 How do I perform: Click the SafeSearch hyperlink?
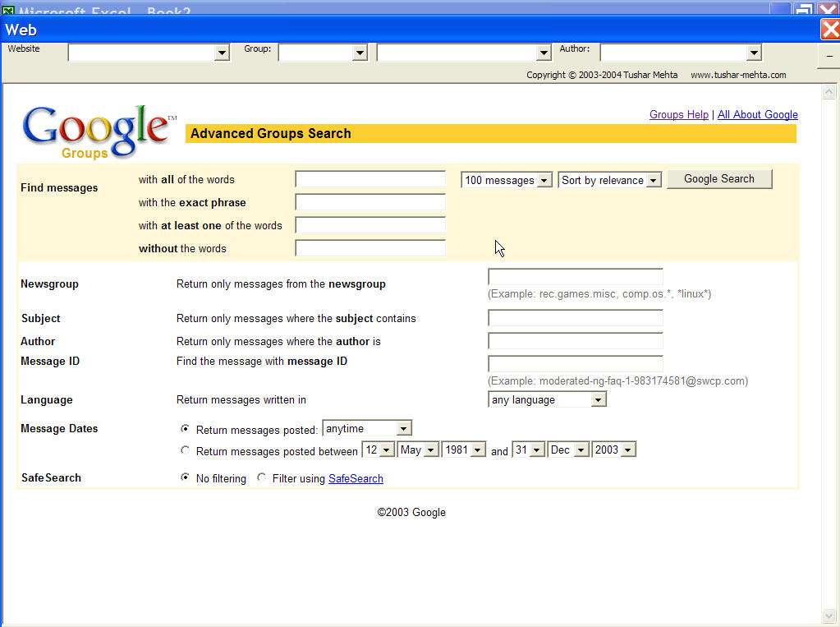tap(356, 478)
